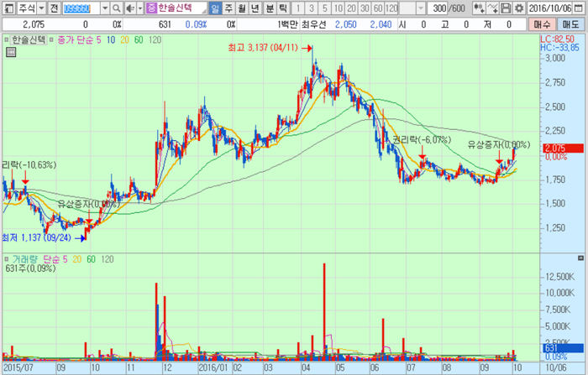Click the magnifier stock search icon
Screen dimensions: 588x375
tap(117, 8)
